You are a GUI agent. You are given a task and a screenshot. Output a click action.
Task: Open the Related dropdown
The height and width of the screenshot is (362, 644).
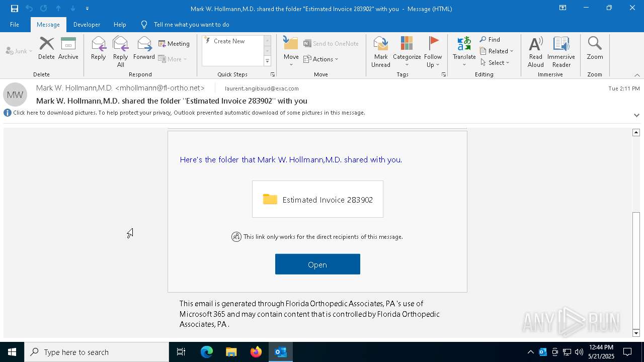(497, 51)
